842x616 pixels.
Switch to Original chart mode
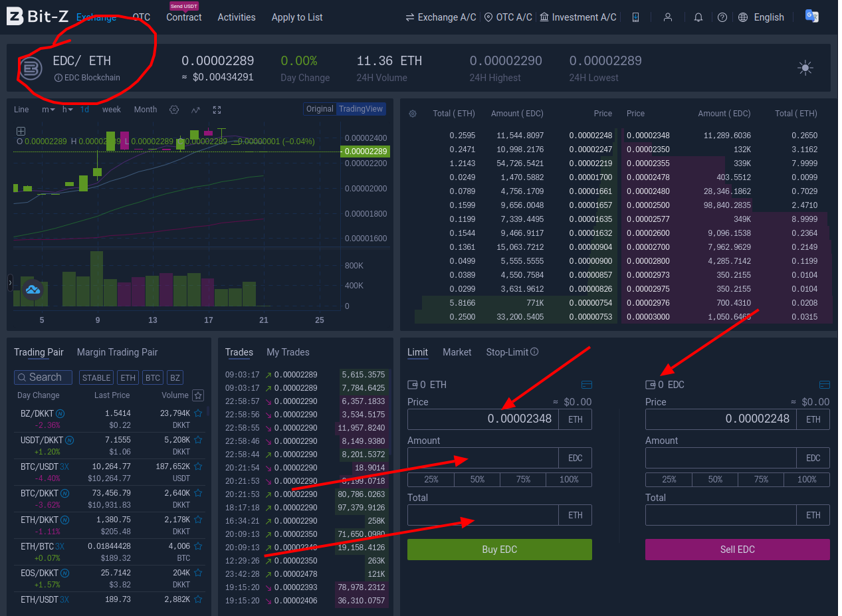click(320, 109)
